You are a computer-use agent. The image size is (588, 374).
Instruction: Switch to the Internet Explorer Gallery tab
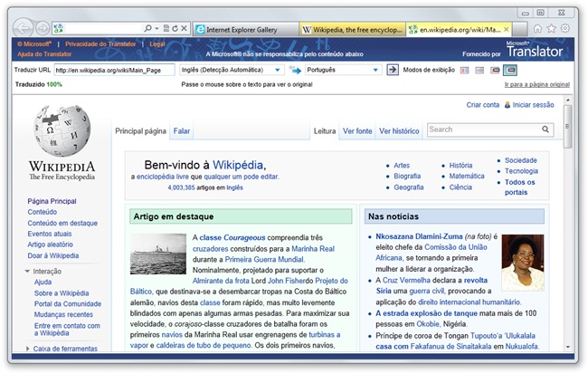[246, 29]
